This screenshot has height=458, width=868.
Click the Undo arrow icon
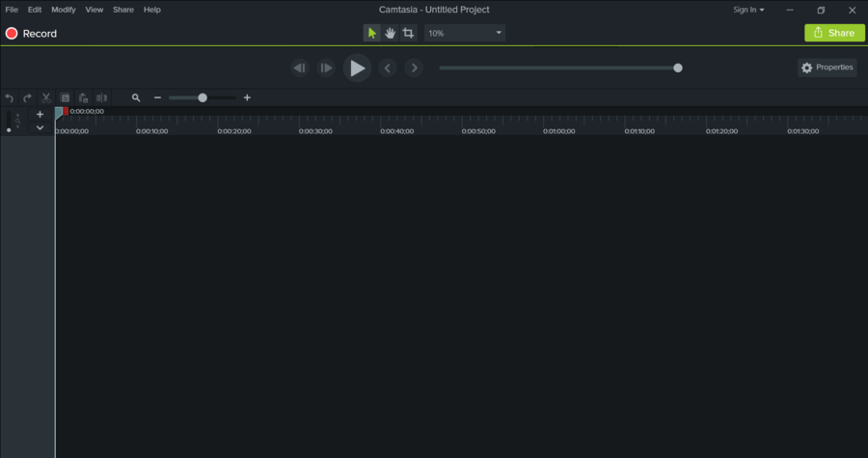(x=10, y=97)
